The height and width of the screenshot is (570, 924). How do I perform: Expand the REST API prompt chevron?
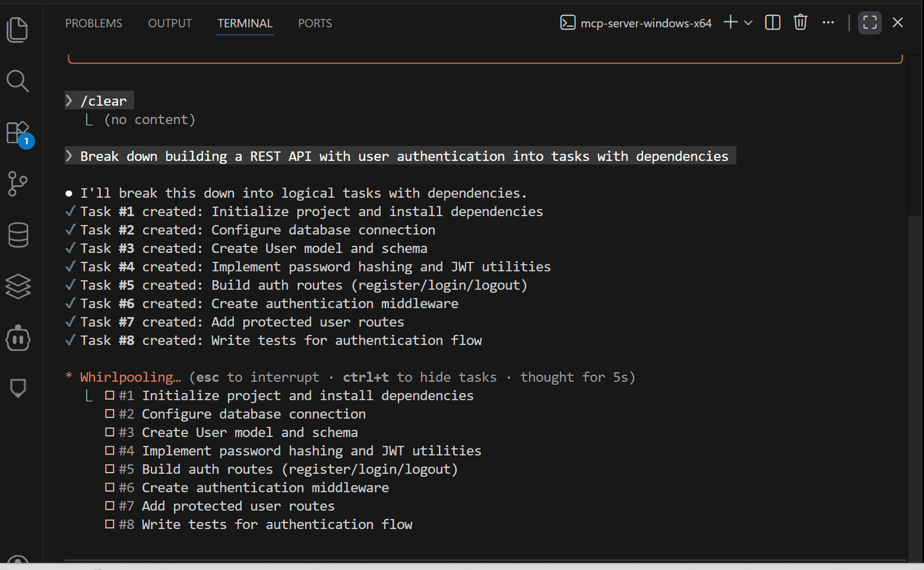pos(69,156)
